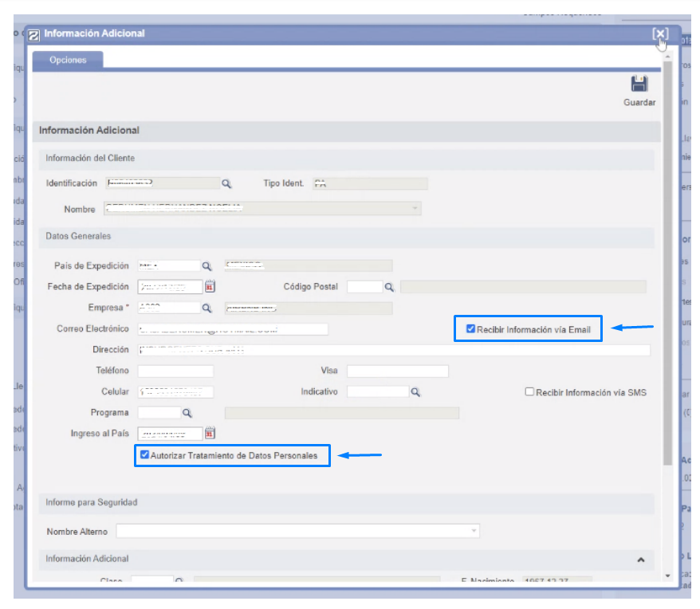Look up Empresa with magnifier icon

pyautogui.click(x=206, y=308)
